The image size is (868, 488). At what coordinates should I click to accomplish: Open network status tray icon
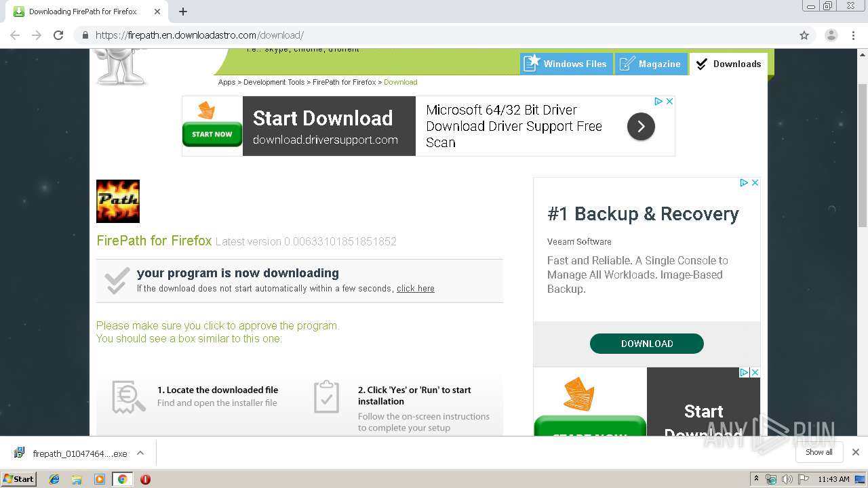[771, 479]
